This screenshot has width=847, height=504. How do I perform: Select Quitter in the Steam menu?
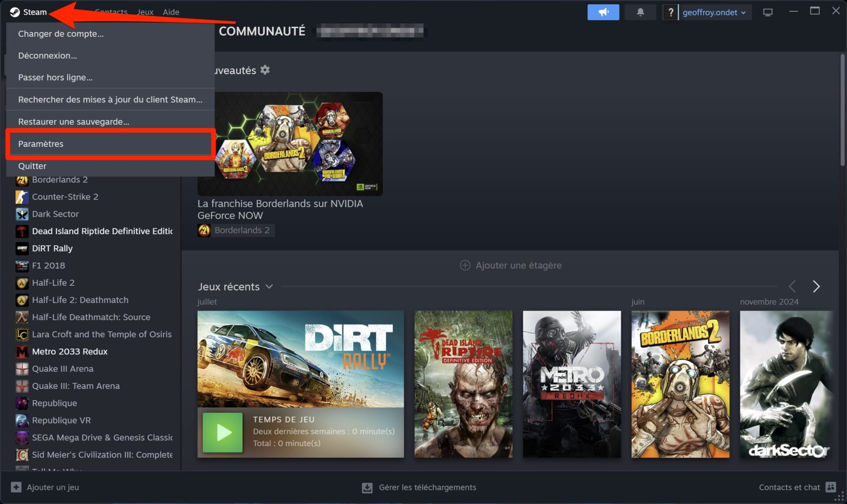click(x=110, y=166)
